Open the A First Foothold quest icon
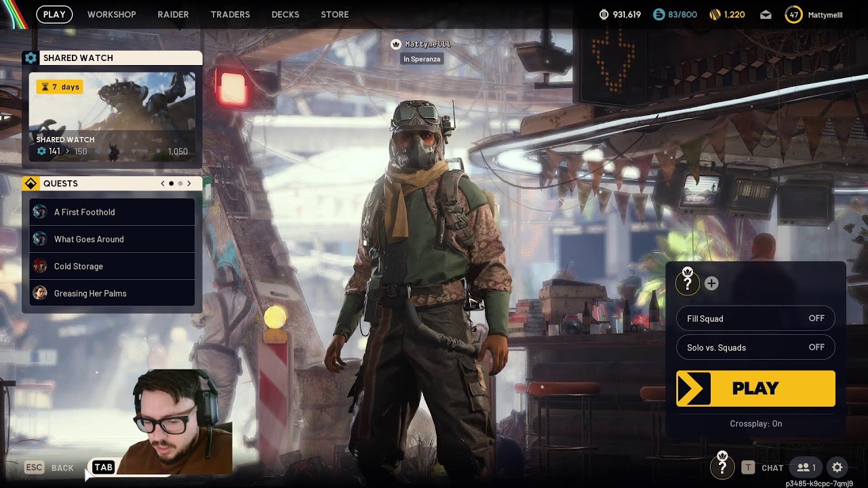The image size is (868, 488). 40,212
